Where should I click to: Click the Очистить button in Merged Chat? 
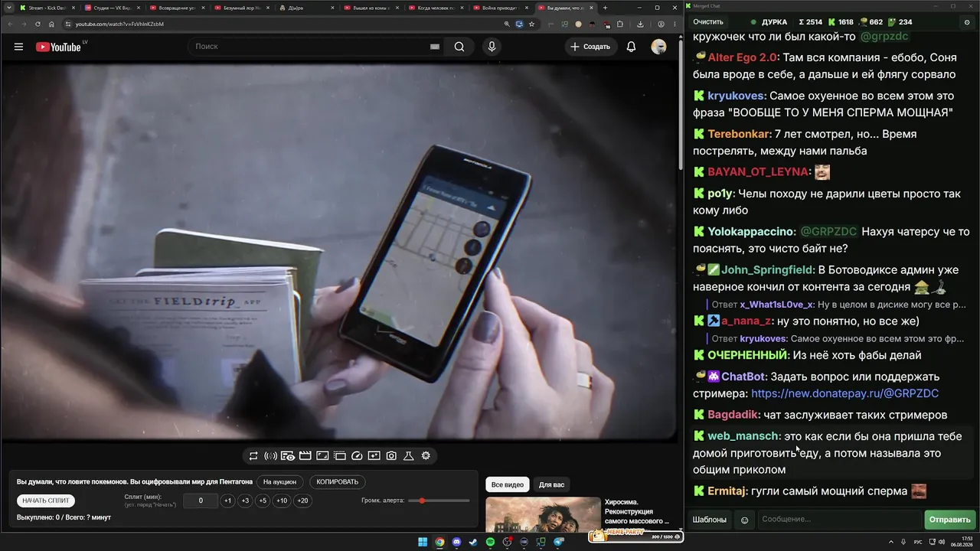708,22
